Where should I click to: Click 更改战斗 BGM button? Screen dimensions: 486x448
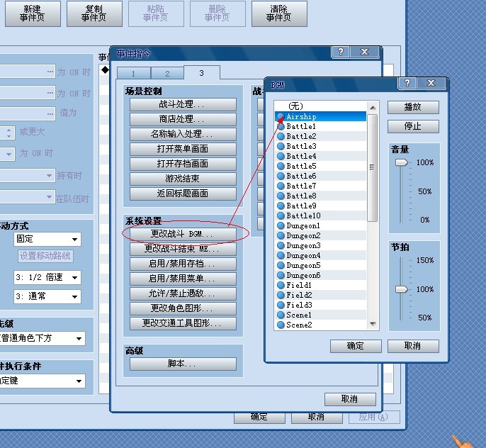pos(183,234)
